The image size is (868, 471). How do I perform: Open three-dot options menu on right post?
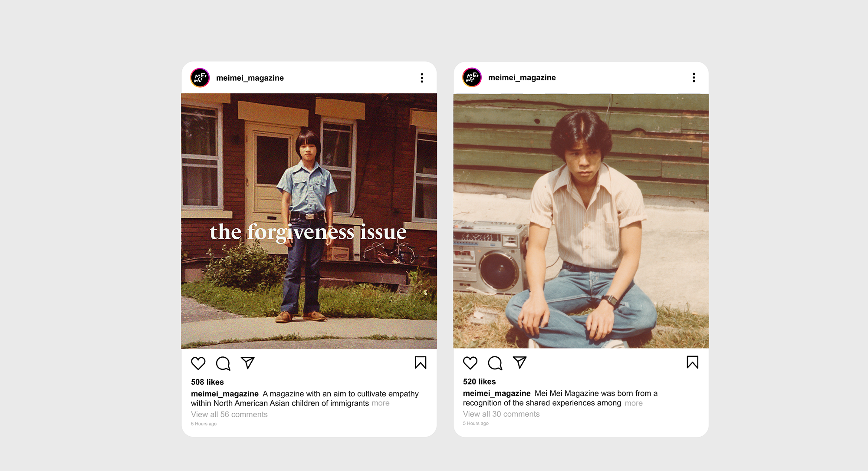(694, 78)
